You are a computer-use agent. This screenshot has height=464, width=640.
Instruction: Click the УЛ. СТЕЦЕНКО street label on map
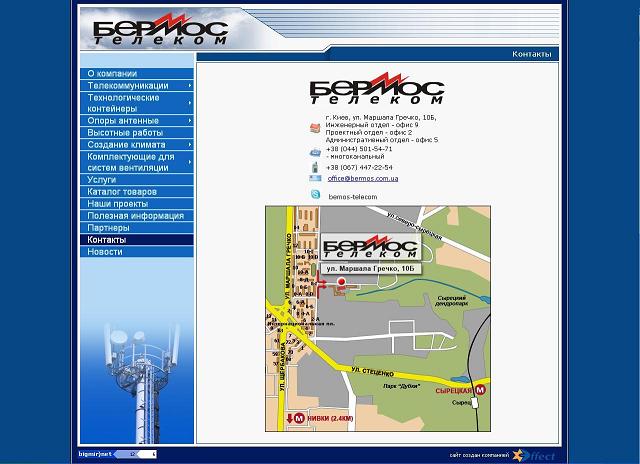pyautogui.click(x=373, y=372)
